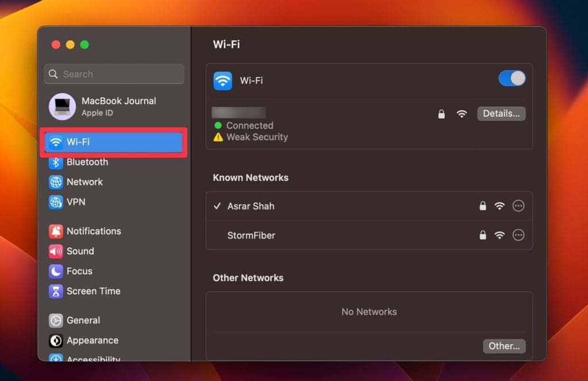This screenshot has width=588, height=381.
Task: Close the System Settings window
Action: click(x=56, y=45)
